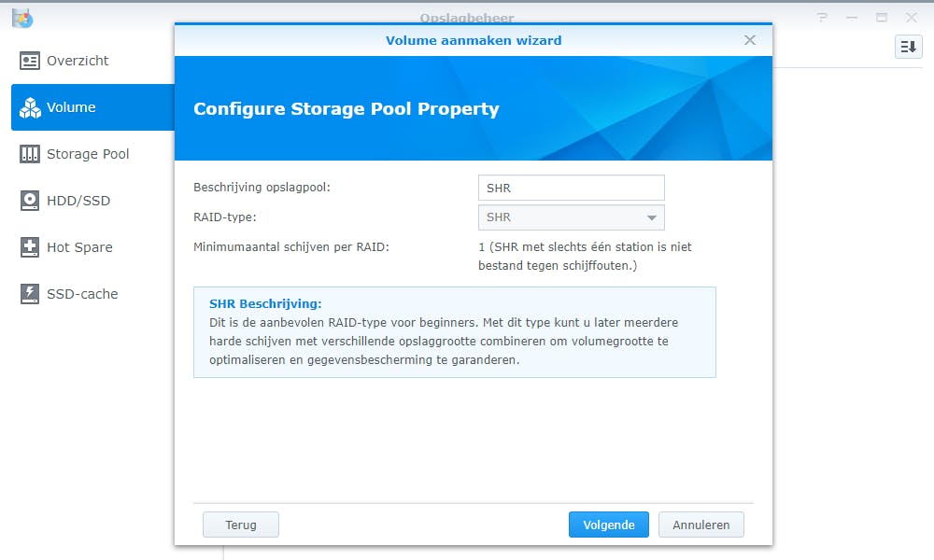The image size is (934, 560).
Task: Click the Hot Spare plus icon
Action: coord(30,247)
